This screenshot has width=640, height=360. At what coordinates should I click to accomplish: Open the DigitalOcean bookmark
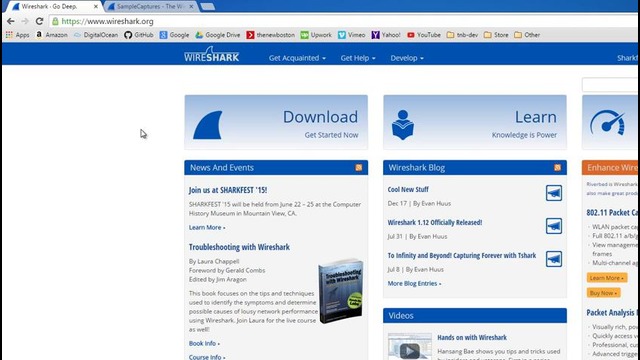96,35
